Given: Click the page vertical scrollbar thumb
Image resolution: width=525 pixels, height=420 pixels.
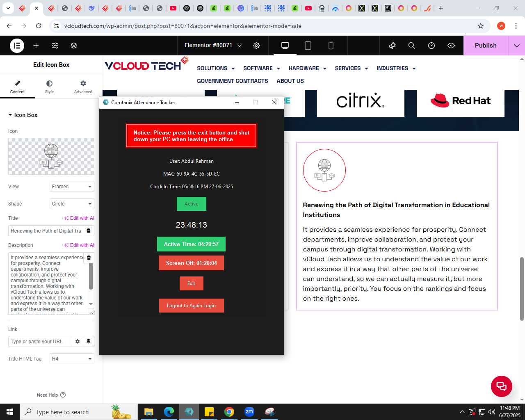Looking at the screenshot, I should tap(522, 289).
